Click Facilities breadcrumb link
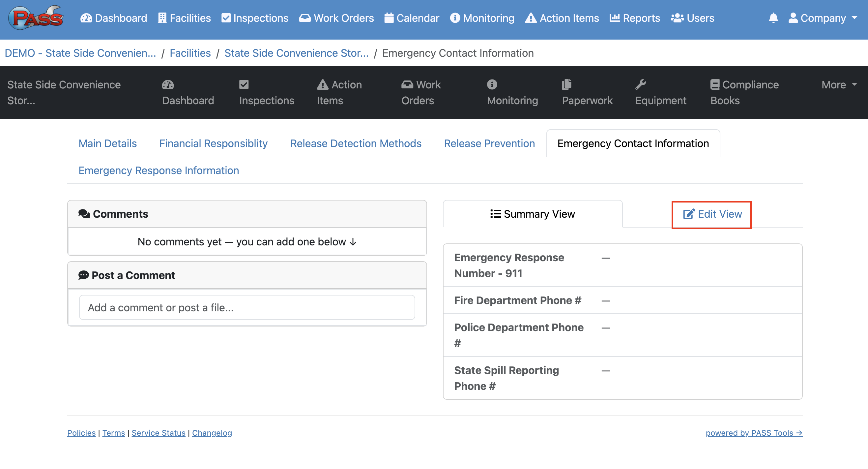The image size is (868, 469). click(x=190, y=53)
